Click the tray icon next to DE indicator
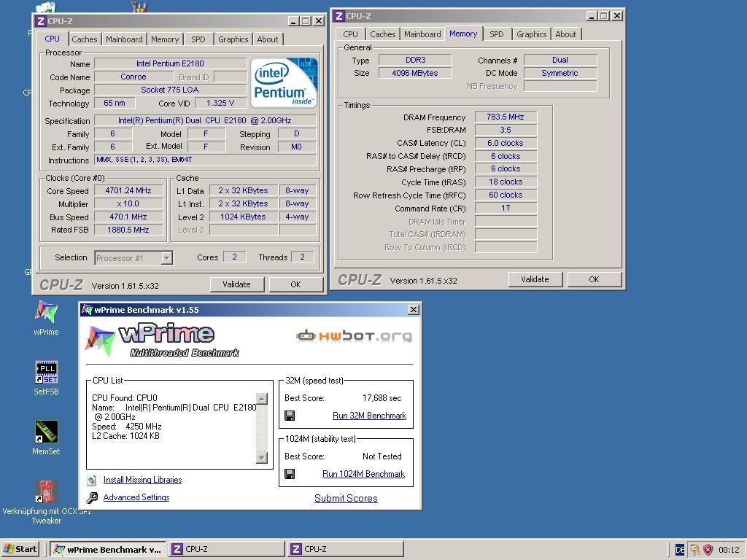 695,550
